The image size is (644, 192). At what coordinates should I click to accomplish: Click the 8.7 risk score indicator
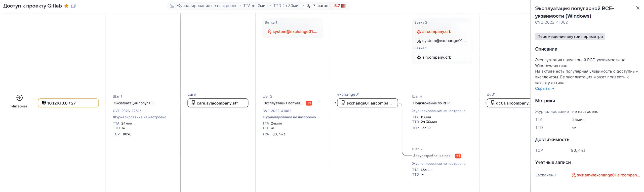pyautogui.click(x=340, y=6)
